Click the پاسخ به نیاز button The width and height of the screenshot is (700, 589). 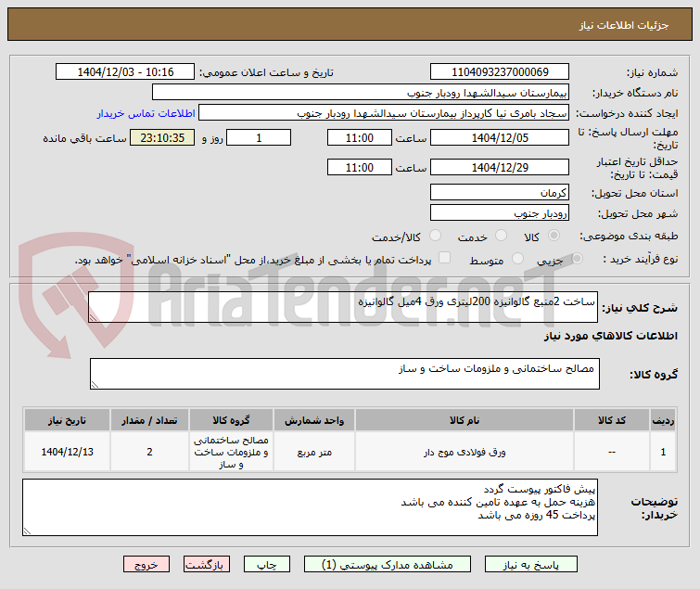(531, 565)
